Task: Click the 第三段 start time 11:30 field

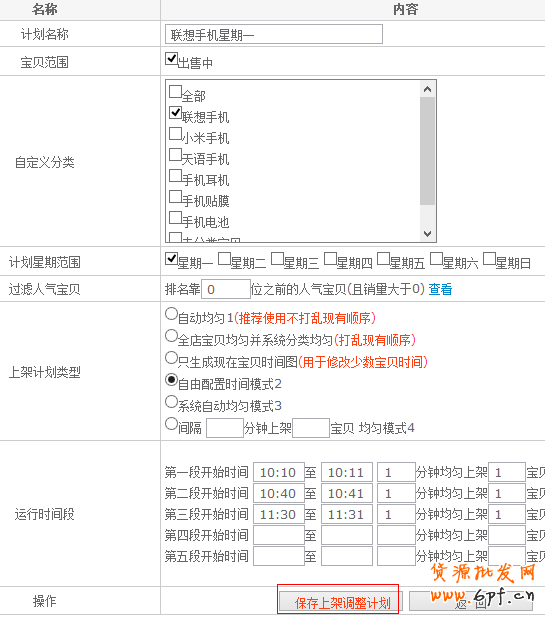Action: tap(279, 514)
